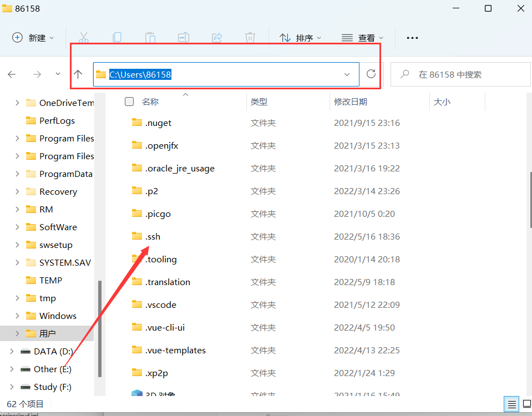Image resolution: width=532 pixels, height=416 pixels.
Task: Select the SYSTEM.SAV tree item
Action: [x=58, y=262]
